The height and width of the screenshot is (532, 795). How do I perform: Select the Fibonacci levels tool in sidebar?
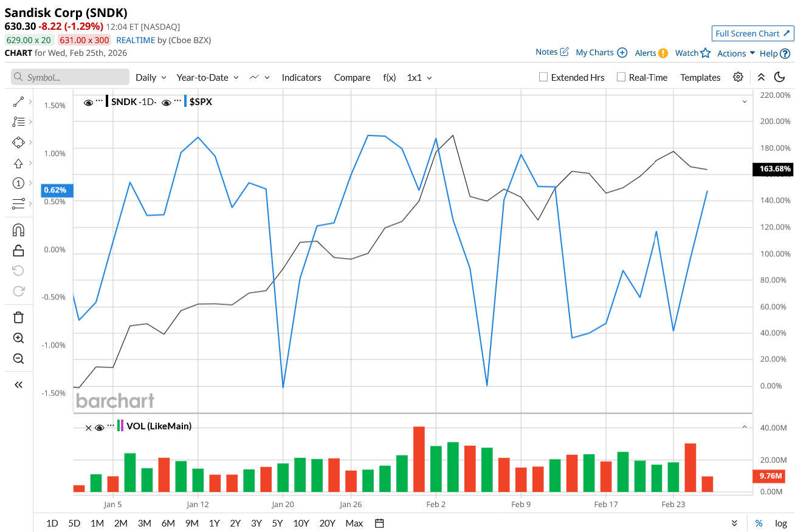tap(18, 122)
